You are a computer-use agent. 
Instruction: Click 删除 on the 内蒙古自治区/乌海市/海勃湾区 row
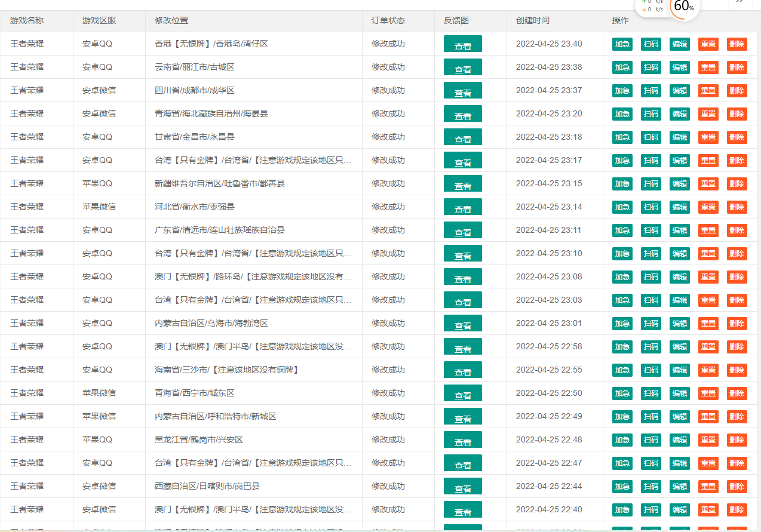737,324
